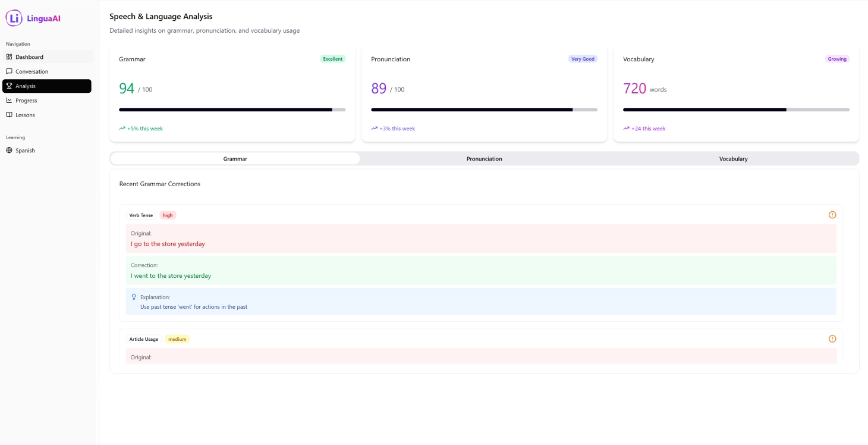Click the warning icon on Verb Tense correction
Screen dimensions: 868x445
pos(832,215)
